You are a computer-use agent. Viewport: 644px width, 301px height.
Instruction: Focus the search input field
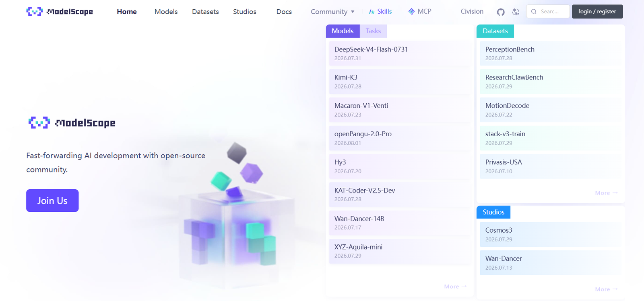coord(548,12)
